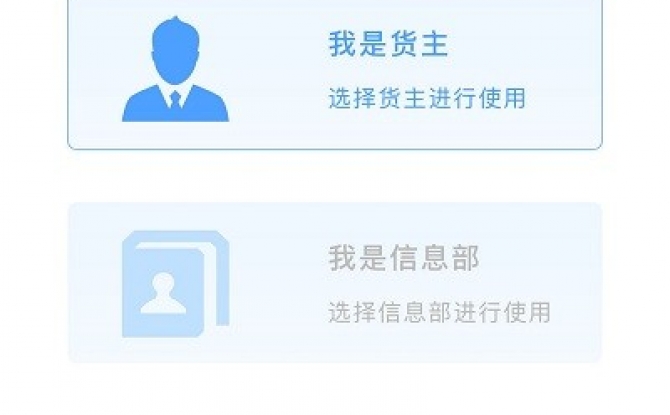Click the word 货主 in the top heading
Image resolution: width=670 pixels, height=415 pixels.
click(419, 44)
